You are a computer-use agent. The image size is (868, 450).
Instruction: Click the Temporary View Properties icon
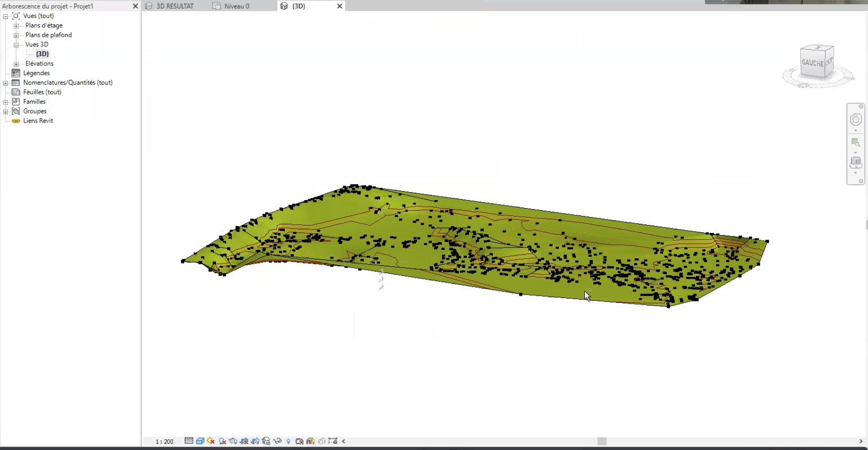(x=300, y=441)
